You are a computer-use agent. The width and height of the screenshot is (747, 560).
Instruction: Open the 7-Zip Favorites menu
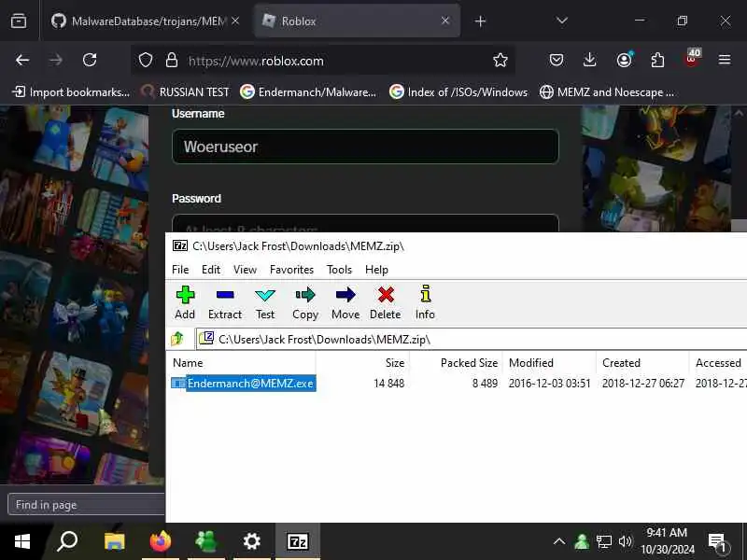[291, 270]
